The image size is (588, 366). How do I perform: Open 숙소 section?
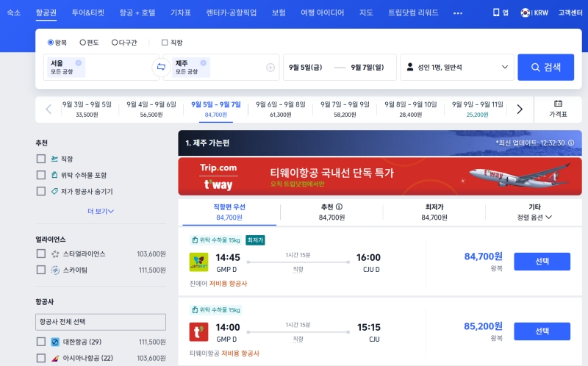coord(14,12)
